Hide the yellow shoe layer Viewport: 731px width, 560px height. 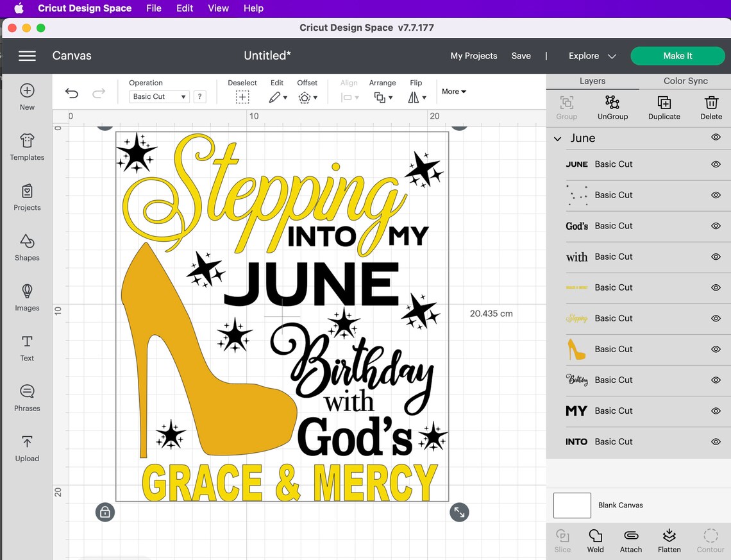point(715,349)
